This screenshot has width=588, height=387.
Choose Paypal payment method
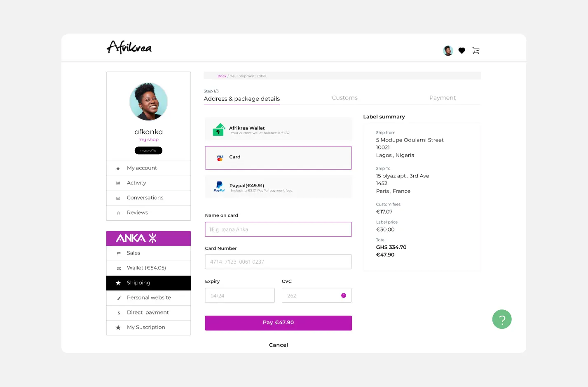[x=279, y=187]
